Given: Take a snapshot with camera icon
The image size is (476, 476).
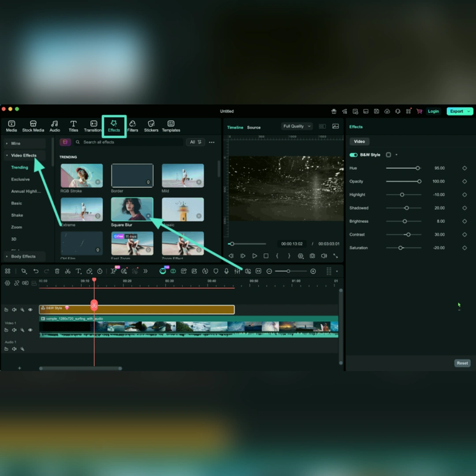Looking at the screenshot, I should point(312,256).
